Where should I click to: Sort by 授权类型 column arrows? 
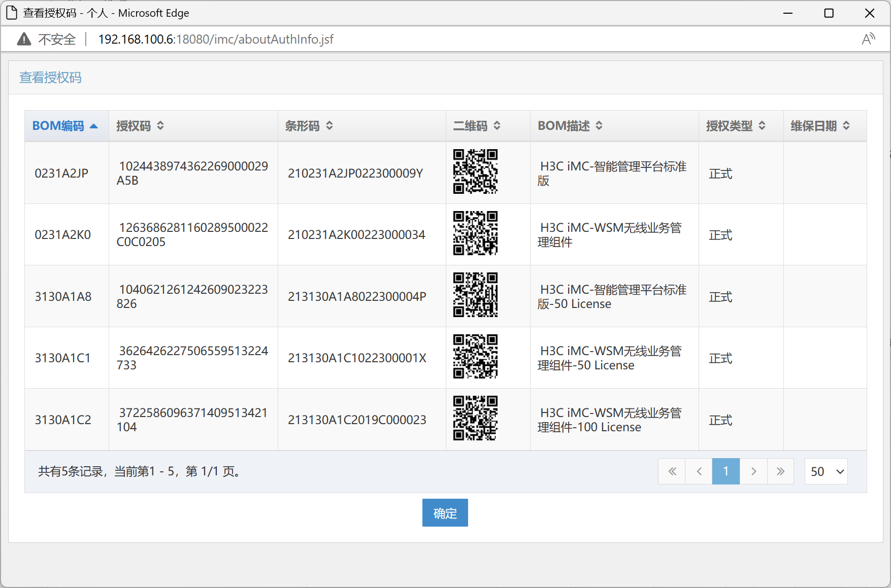(x=762, y=125)
